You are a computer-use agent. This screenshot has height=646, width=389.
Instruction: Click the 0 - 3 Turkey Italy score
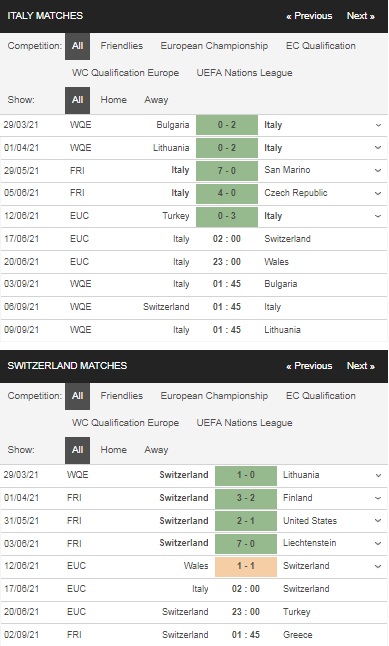[227, 216]
